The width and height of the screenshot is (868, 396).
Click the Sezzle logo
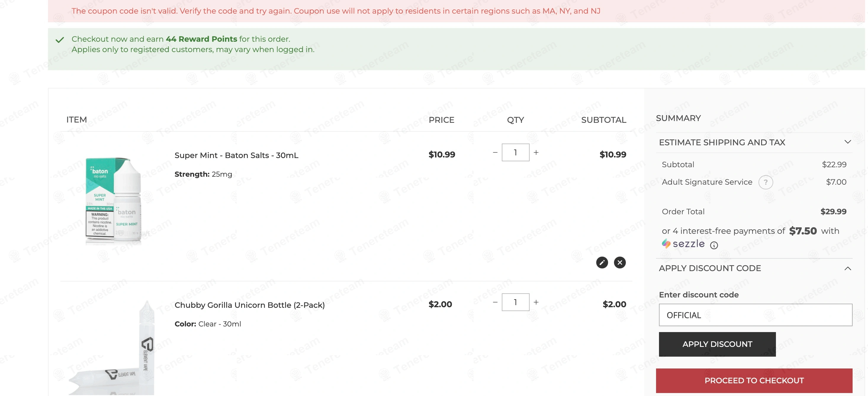coord(683,244)
